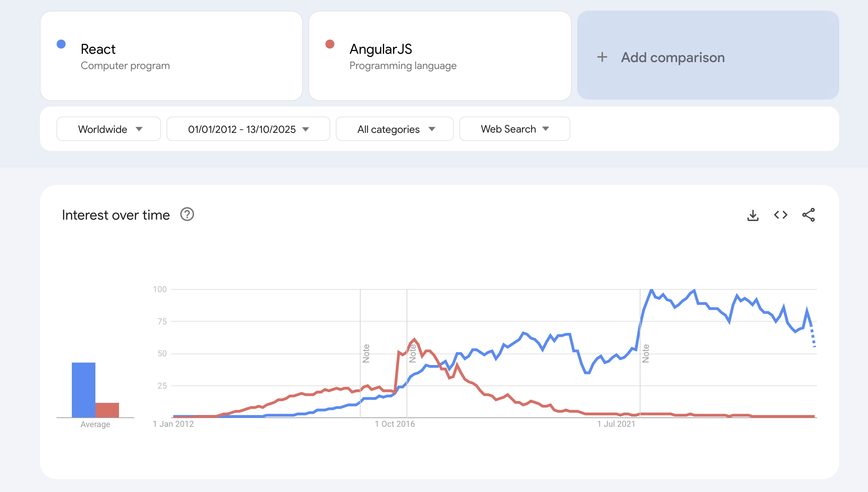Expand the date range dropdown
This screenshot has width=868, height=492.
click(248, 129)
